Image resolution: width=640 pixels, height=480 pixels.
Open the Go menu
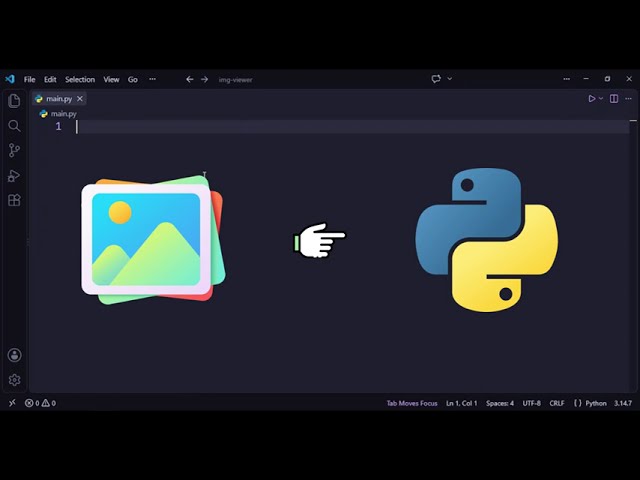pyautogui.click(x=133, y=79)
